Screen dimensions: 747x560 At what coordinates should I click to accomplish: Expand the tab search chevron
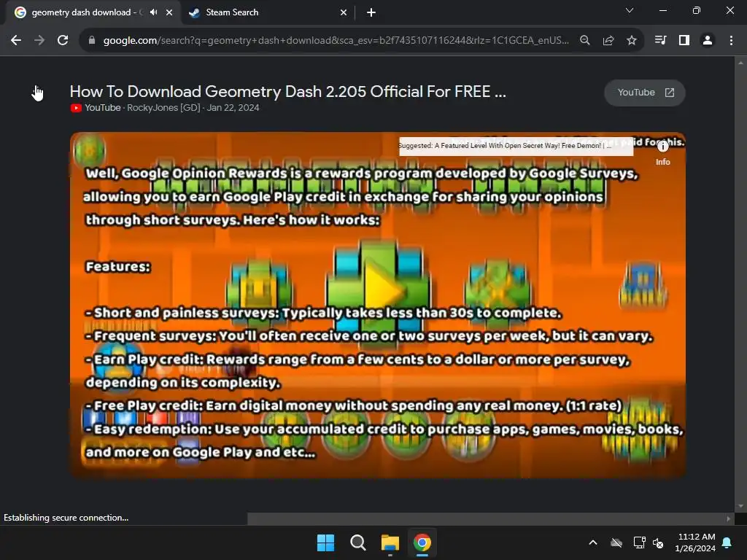click(x=630, y=10)
